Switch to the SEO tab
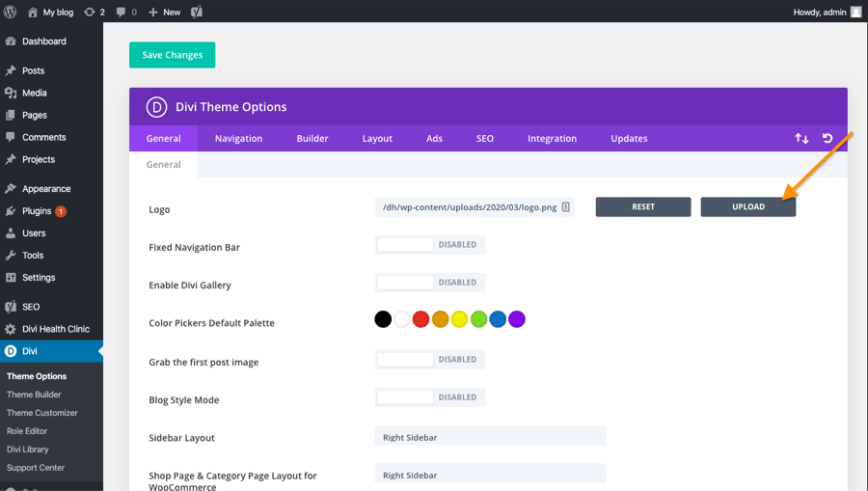Screen dimensions: 868x491 click(x=485, y=138)
